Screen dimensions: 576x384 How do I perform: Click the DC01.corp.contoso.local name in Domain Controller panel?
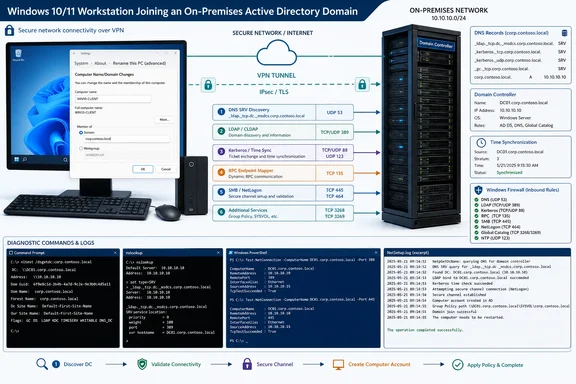(x=523, y=103)
